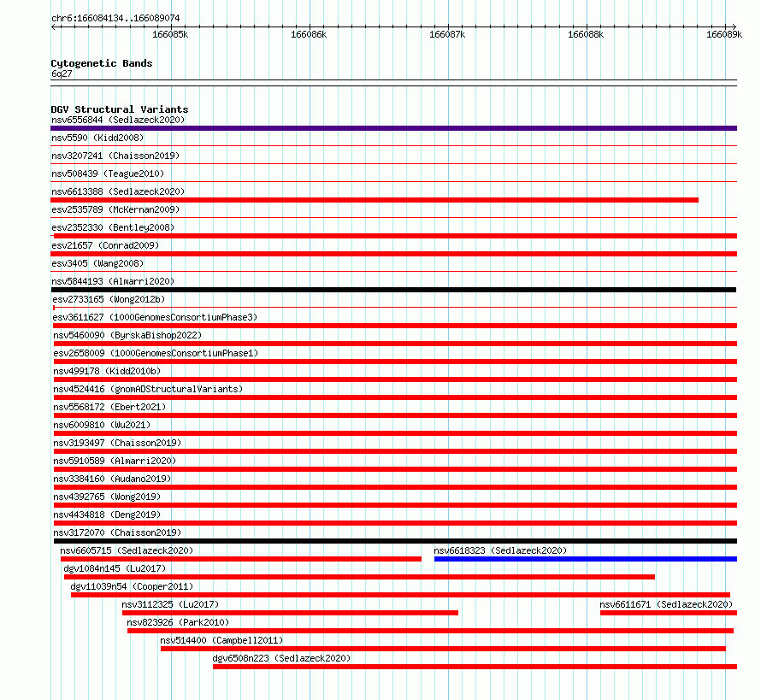Viewport: 761px width, 700px height.
Task: Select the black bar under nsv3172070
Action: (x=396, y=541)
